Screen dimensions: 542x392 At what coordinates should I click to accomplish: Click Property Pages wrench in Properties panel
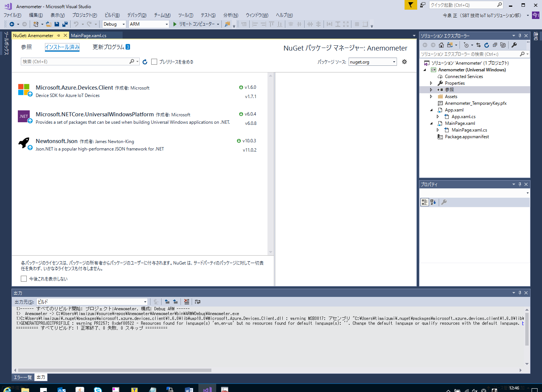click(444, 202)
